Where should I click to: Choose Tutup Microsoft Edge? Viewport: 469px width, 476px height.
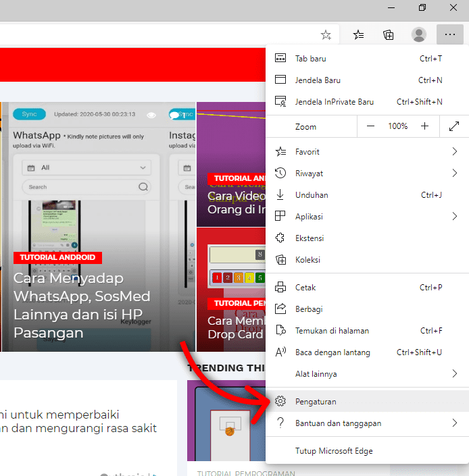point(367,451)
